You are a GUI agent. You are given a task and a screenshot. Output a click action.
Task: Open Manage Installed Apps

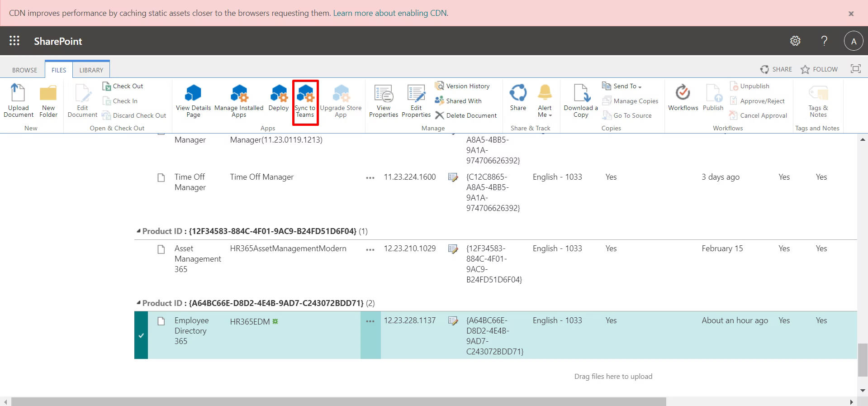239,100
